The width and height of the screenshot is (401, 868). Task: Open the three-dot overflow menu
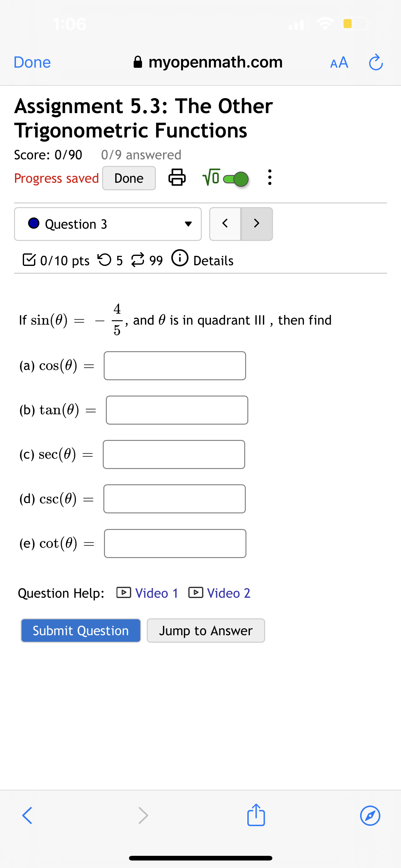pos(269,178)
